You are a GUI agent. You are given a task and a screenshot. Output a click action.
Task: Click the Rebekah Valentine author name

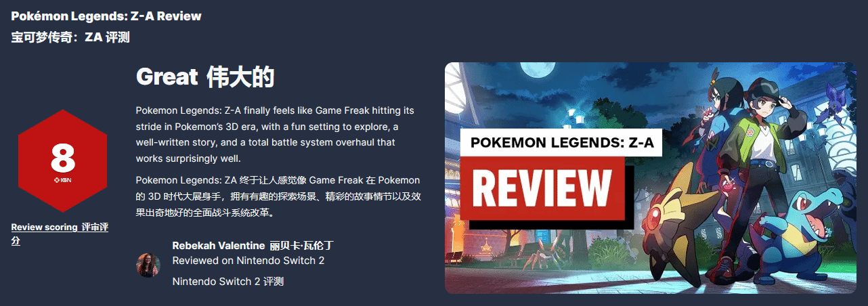[219, 245]
